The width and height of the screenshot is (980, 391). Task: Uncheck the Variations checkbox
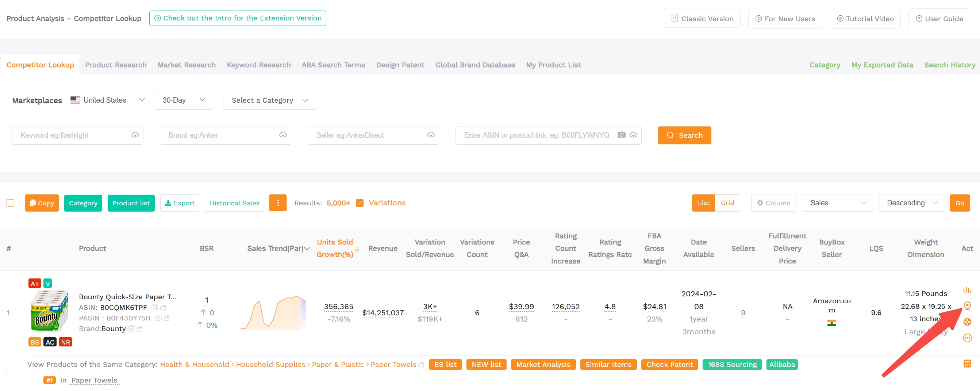coord(360,203)
